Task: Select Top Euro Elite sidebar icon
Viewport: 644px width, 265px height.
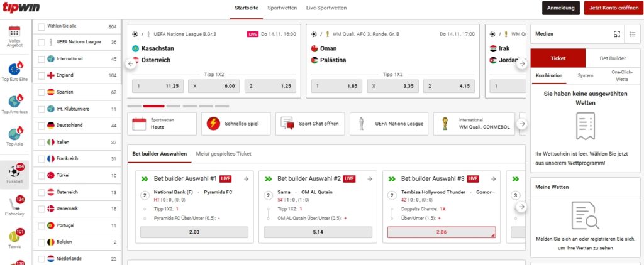Action: click(x=15, y=68)
